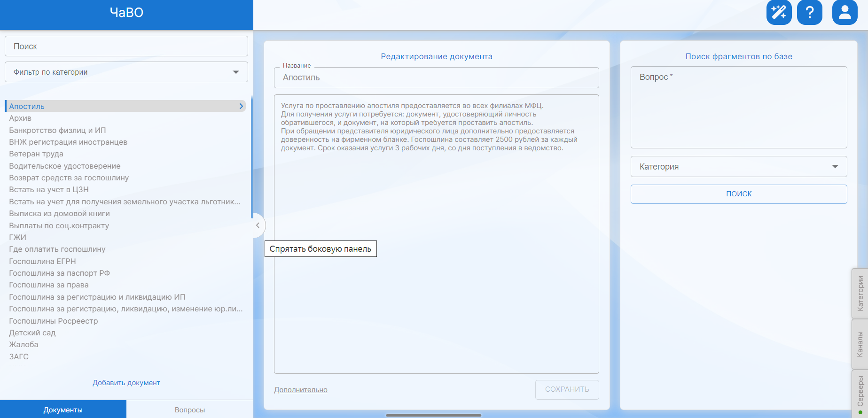868x418 pixels.
Task: Select Банкротство физлиц и ИП document
Action: point(57,130)
